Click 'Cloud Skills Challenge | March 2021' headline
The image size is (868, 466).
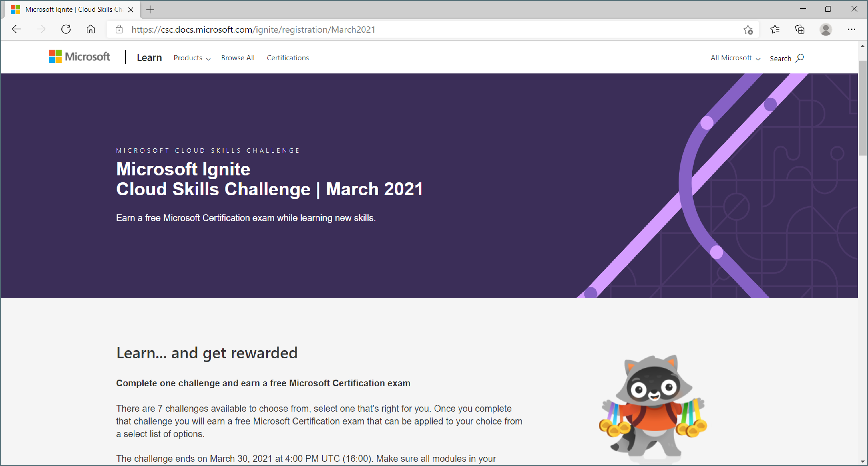tap(269, 189)
